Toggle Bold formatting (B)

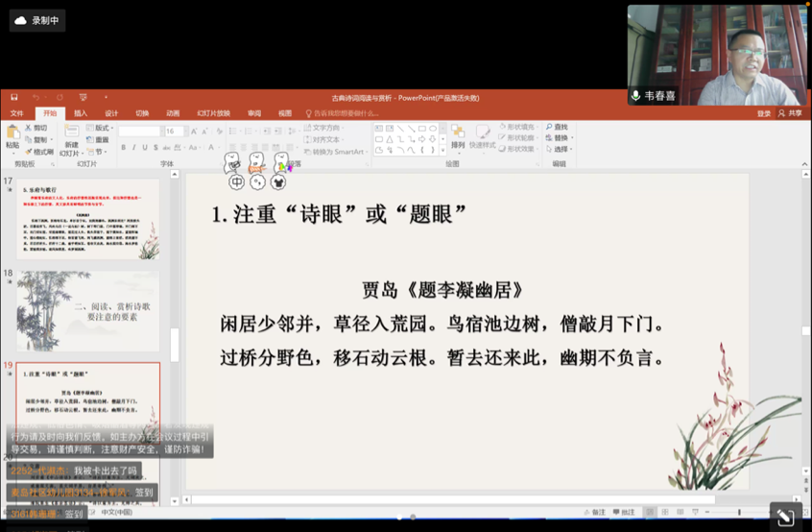(123, 148)
